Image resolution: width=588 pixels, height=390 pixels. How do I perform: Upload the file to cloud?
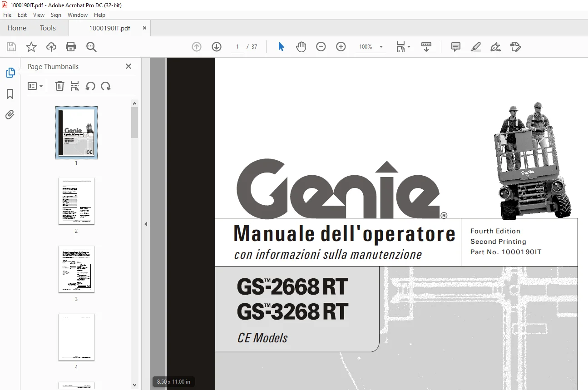click(x=51, y=47)
